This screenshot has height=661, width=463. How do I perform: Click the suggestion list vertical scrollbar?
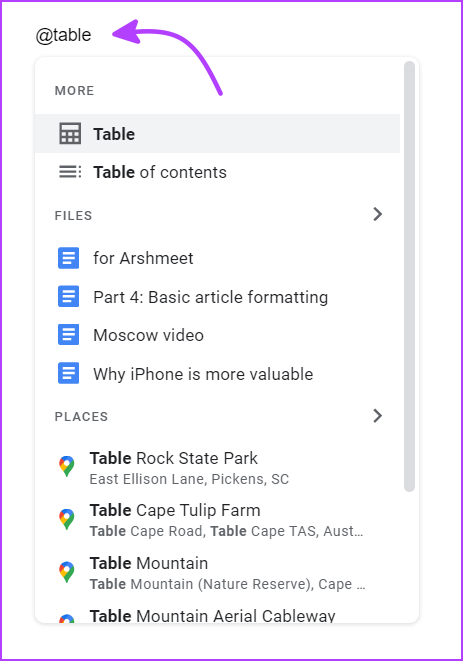coord(409,276)
